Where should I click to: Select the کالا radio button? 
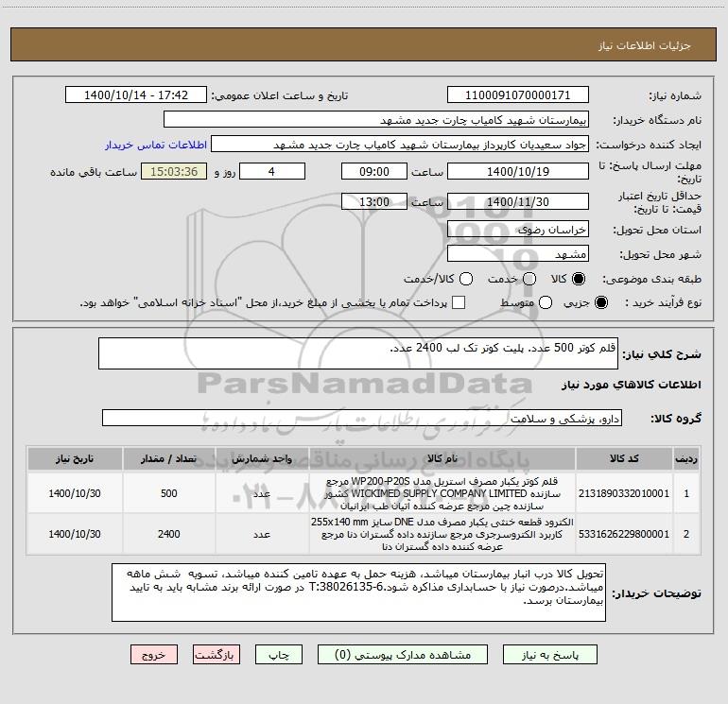click(579, 279)
